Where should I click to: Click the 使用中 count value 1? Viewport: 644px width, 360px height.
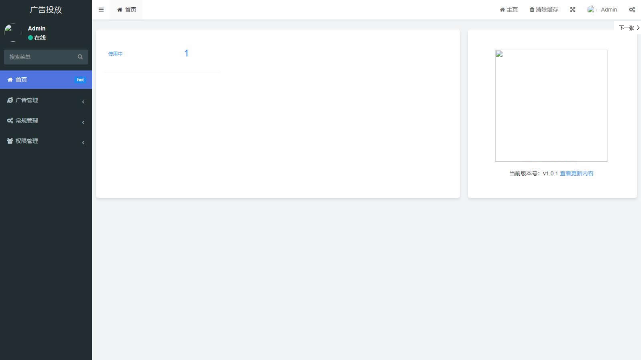coord(186,53)
